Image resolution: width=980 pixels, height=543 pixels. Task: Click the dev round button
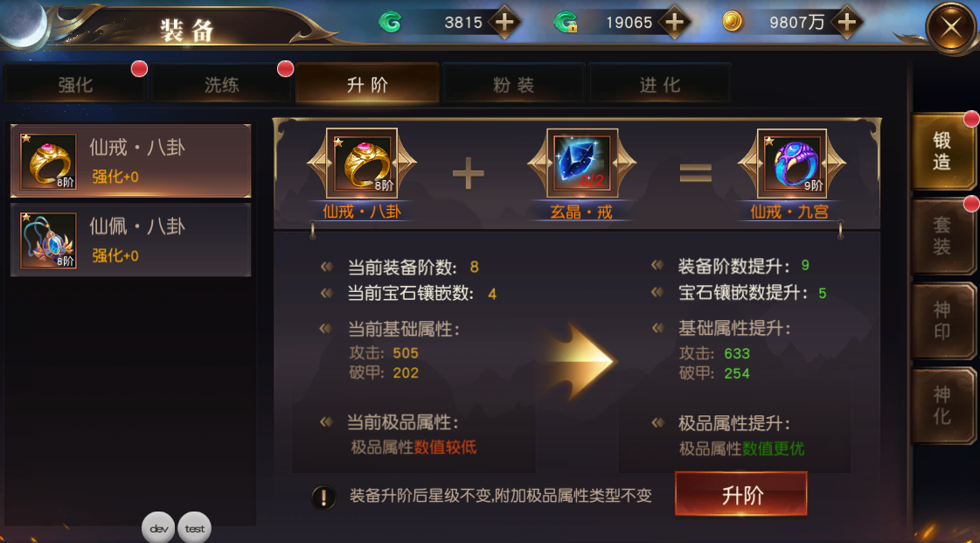158,528
